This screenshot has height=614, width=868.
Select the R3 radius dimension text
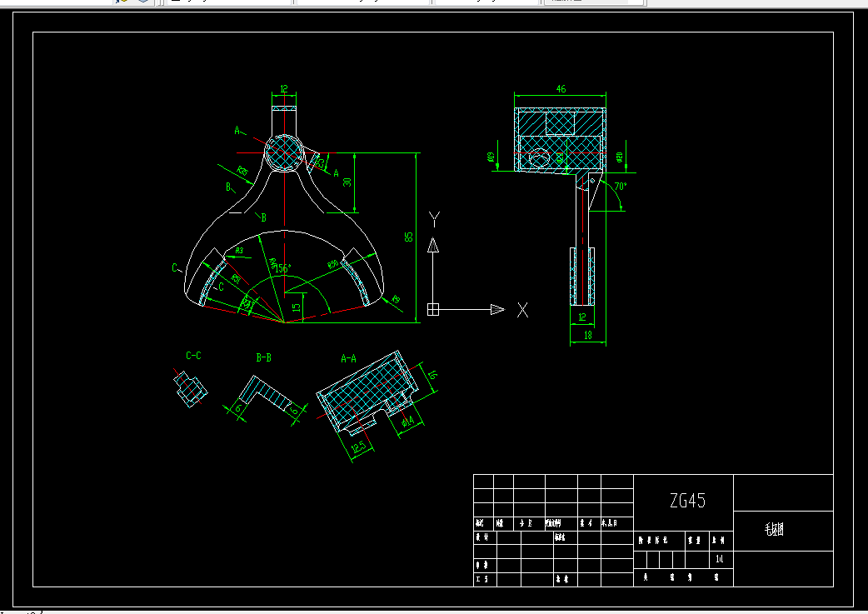(x=239, y=251)
